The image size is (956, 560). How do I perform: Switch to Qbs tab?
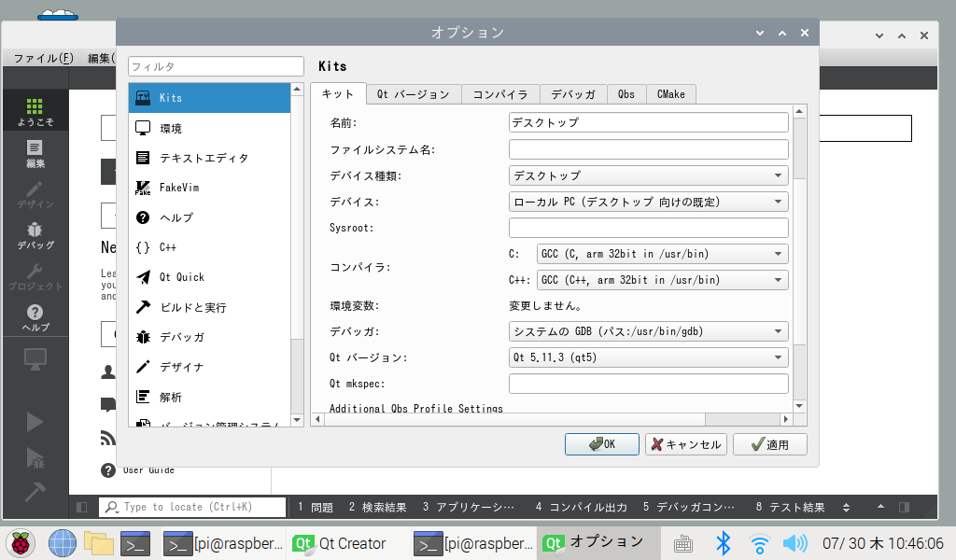point(626,94)
